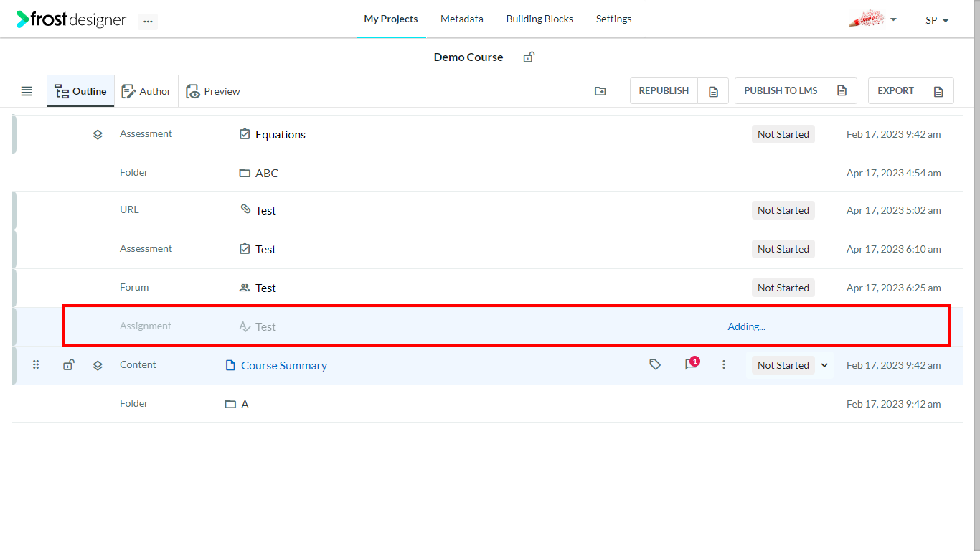Screen dimensions: 980x551
Task: Click the checkbox icon in Assessment Test row
Action: tap(245, 249)
